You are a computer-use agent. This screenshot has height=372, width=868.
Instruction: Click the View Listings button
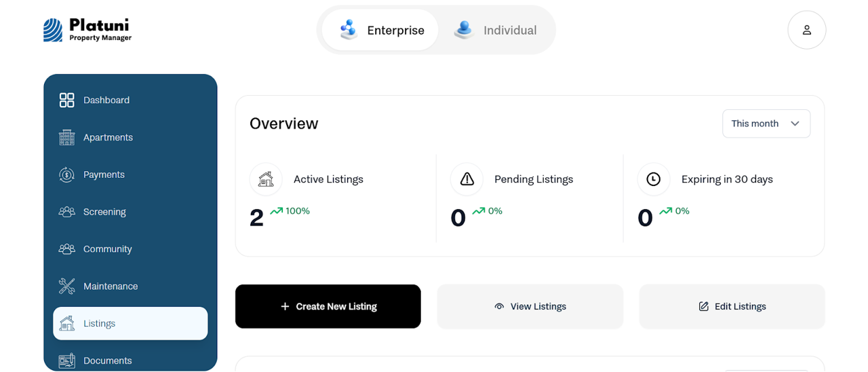point(530,306)
